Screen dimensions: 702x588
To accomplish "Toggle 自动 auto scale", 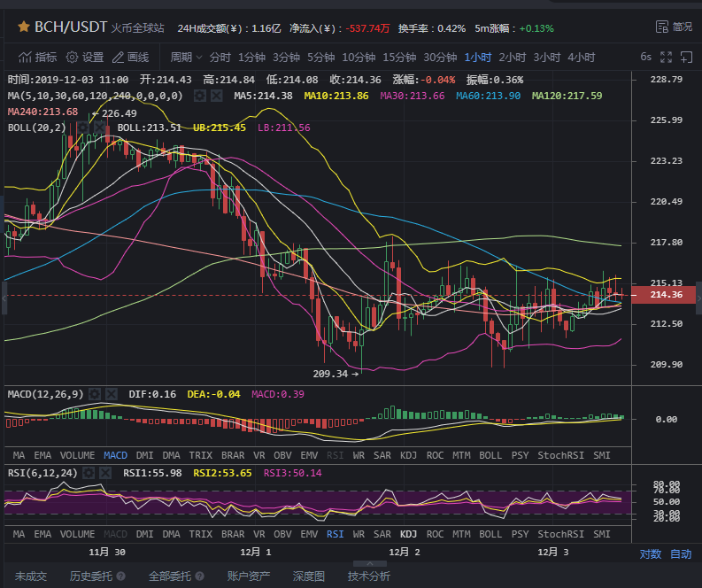I will pos(681,554).
